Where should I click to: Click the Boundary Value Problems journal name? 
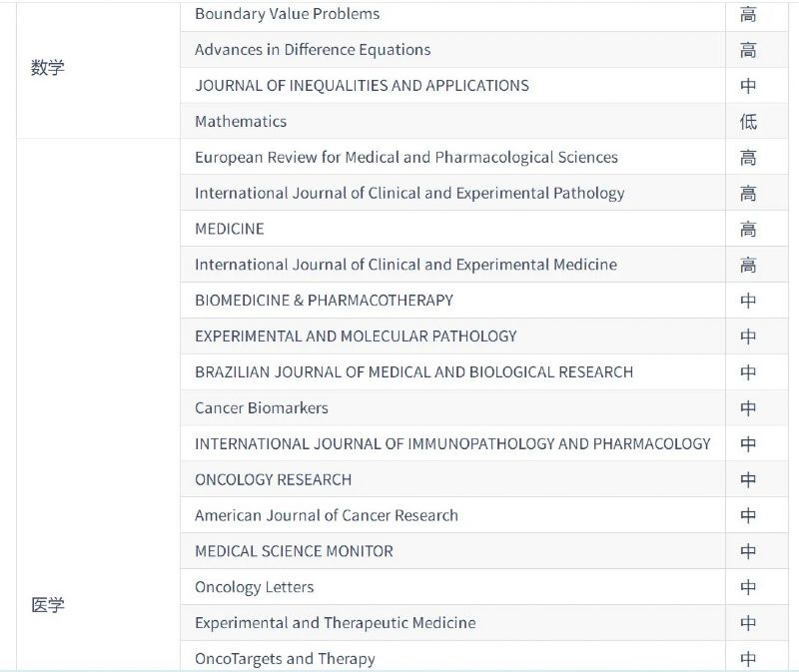(287, 14)
